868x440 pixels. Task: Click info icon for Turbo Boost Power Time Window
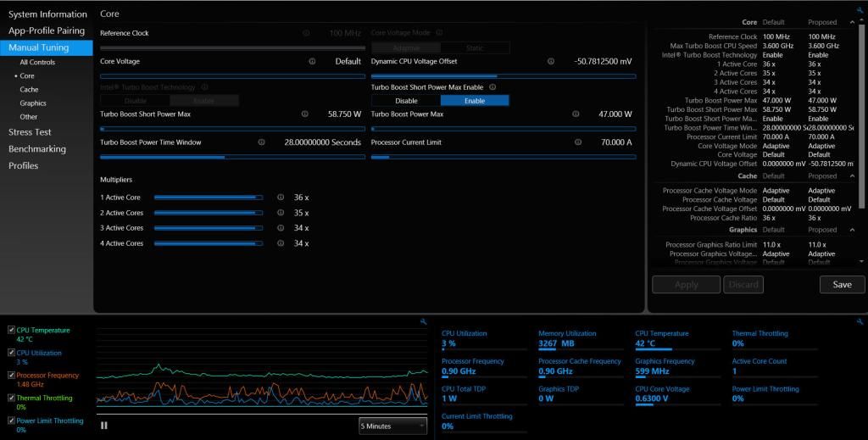261,142
